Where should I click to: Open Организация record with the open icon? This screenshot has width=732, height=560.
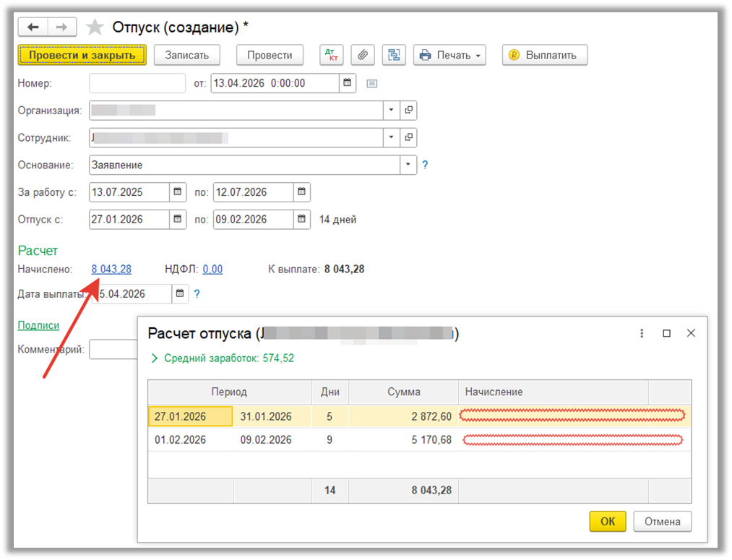point(408,110)
